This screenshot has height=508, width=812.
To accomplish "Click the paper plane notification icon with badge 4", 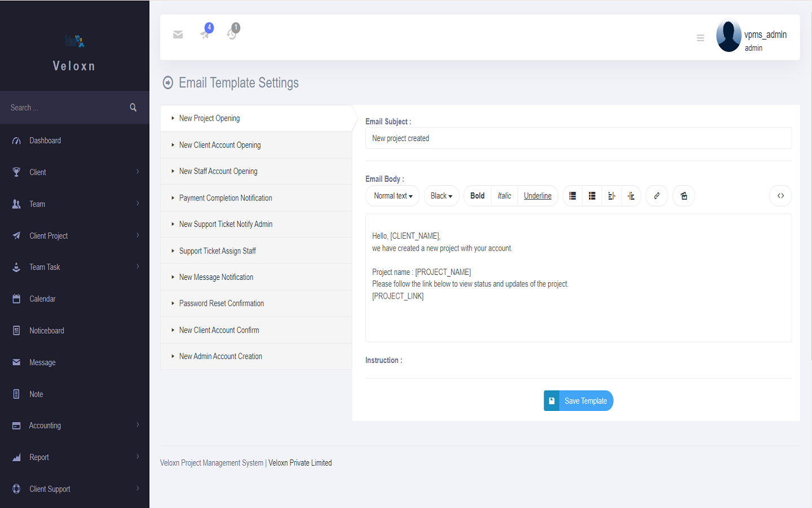I will click(205, 34).
